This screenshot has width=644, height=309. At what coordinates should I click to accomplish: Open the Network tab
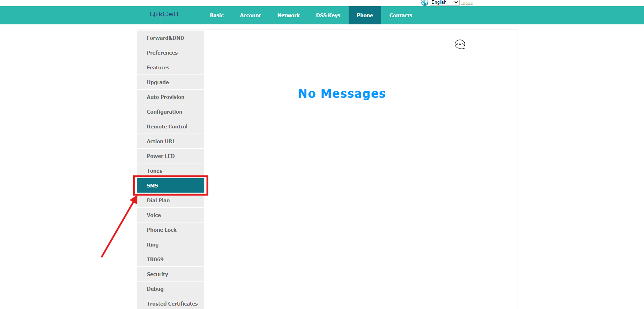(x=289, y=15)
